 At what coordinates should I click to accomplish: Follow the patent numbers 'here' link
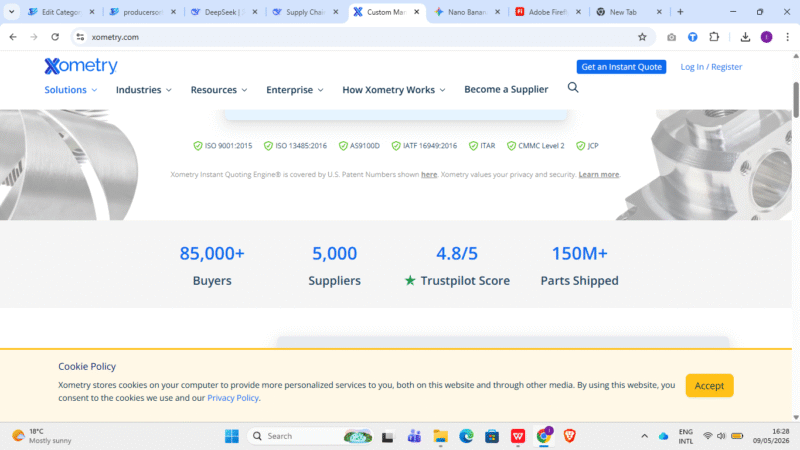coord(429,174)
